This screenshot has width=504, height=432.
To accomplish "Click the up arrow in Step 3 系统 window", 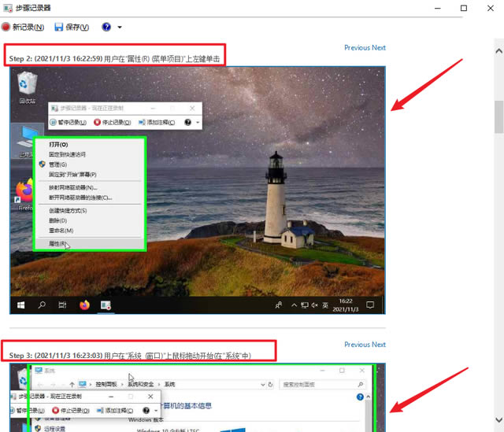I will point(72,385).
